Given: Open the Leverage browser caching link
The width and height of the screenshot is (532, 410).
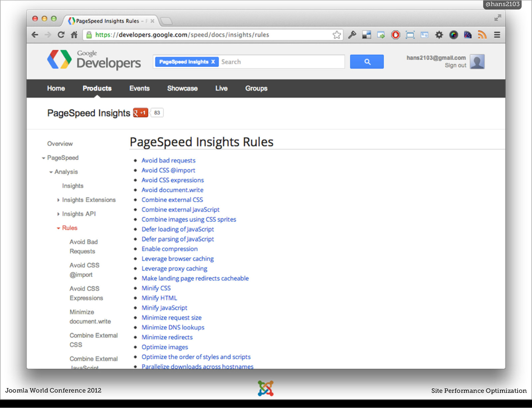Looking at the screenshot, I should 178,259.
